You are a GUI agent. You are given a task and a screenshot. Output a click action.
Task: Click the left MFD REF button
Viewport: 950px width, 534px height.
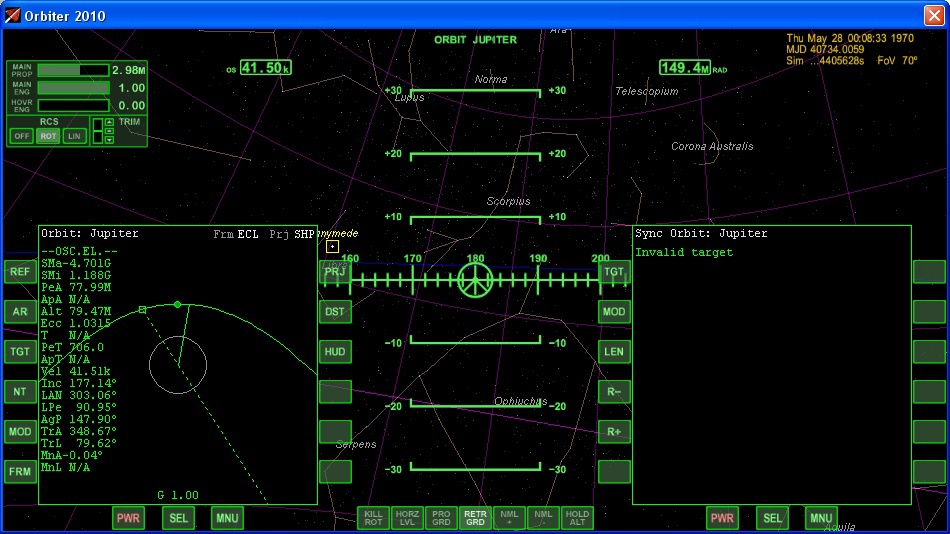pos(20,272)
